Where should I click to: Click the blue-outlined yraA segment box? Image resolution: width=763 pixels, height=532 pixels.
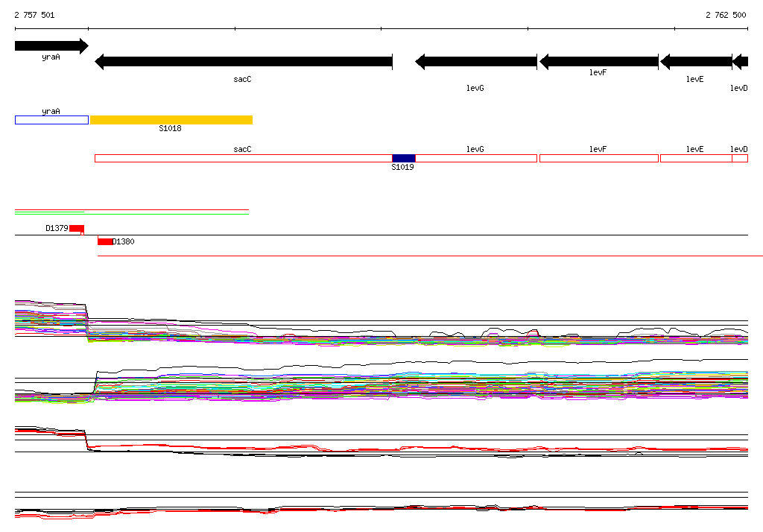(51, 120)
